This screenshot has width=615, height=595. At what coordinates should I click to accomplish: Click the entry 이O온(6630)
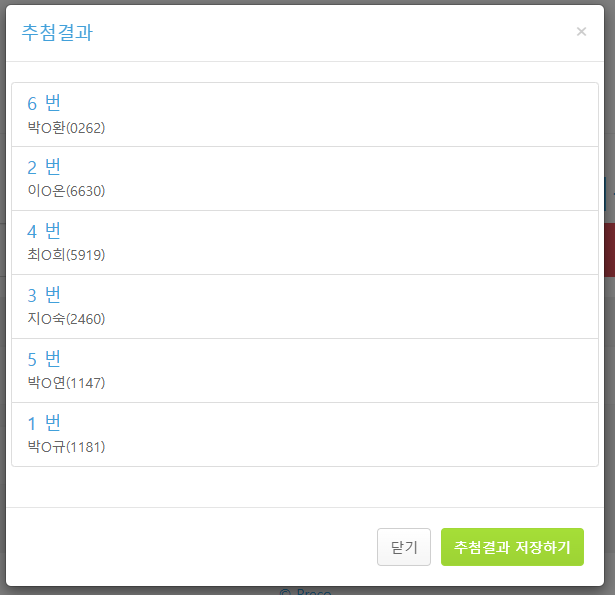click(x=66, y=191)
